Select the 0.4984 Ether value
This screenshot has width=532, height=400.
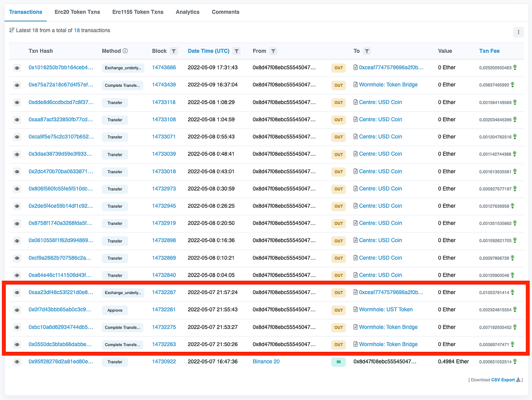[x=453, y=362]
